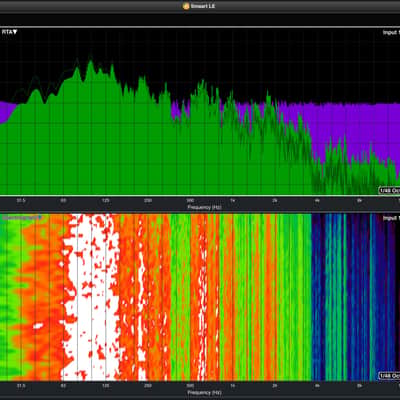Click the 500 Hz mark on RTA frequency axis

[x=190, y=200]
